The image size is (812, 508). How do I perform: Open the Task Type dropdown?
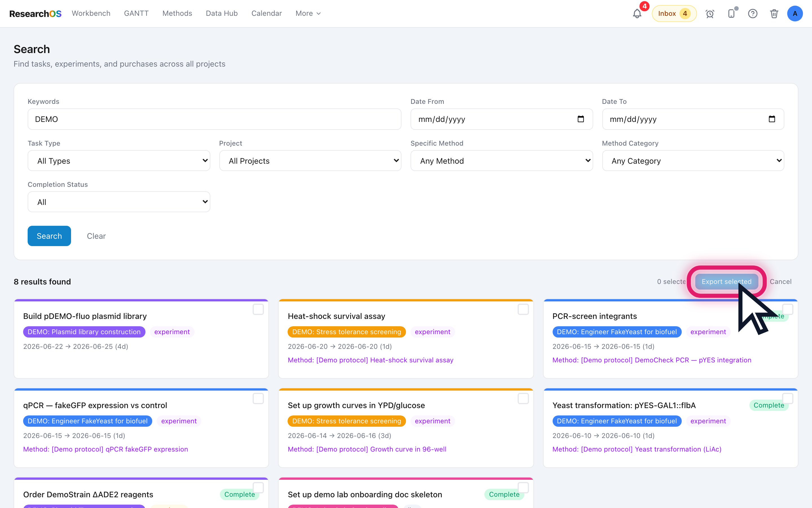[x=119, y=161]
